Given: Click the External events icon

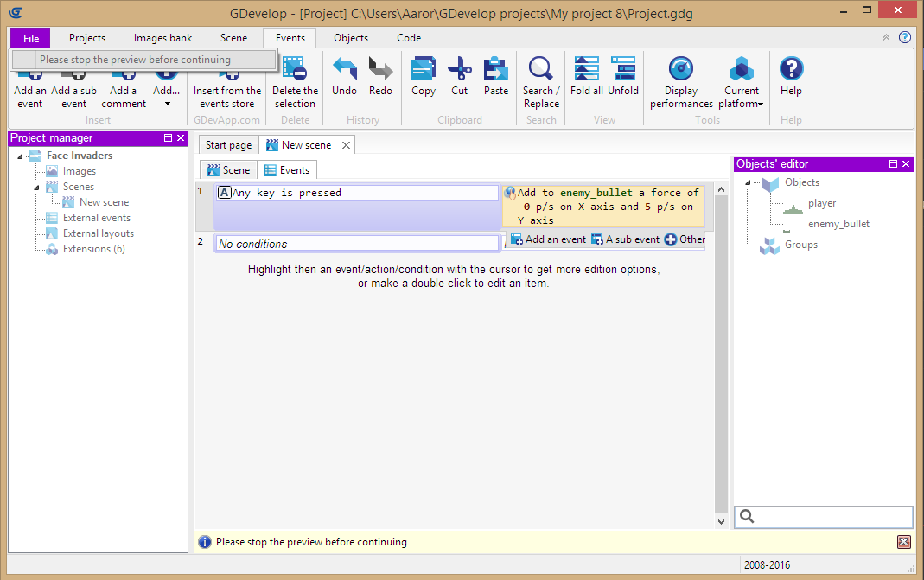Looking at the screenshot, I should pyautogui.click(x=52, y=218).
